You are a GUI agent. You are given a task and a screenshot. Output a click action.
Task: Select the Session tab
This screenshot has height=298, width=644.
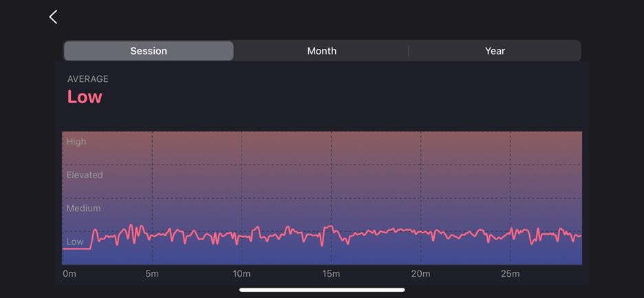(149, 51)
